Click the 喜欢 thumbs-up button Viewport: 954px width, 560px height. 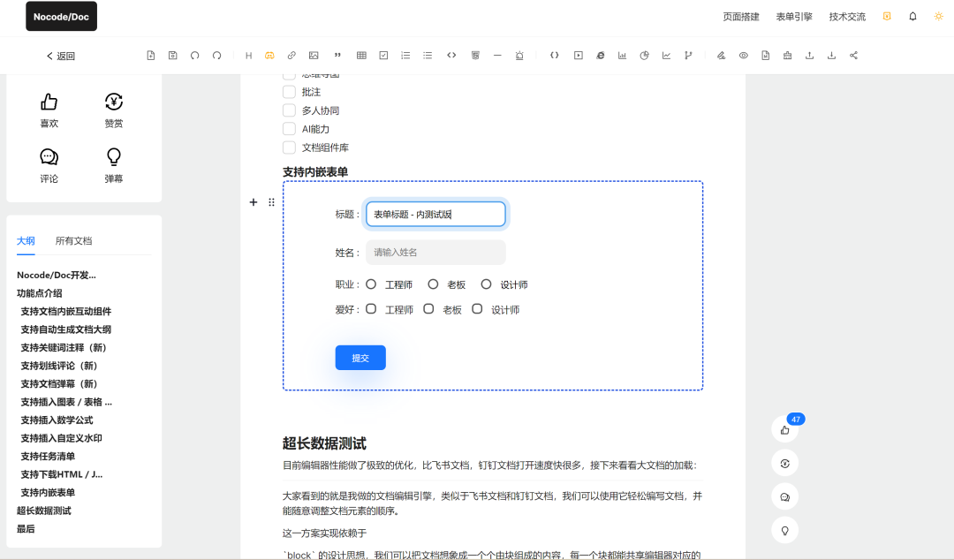[49, 110]
